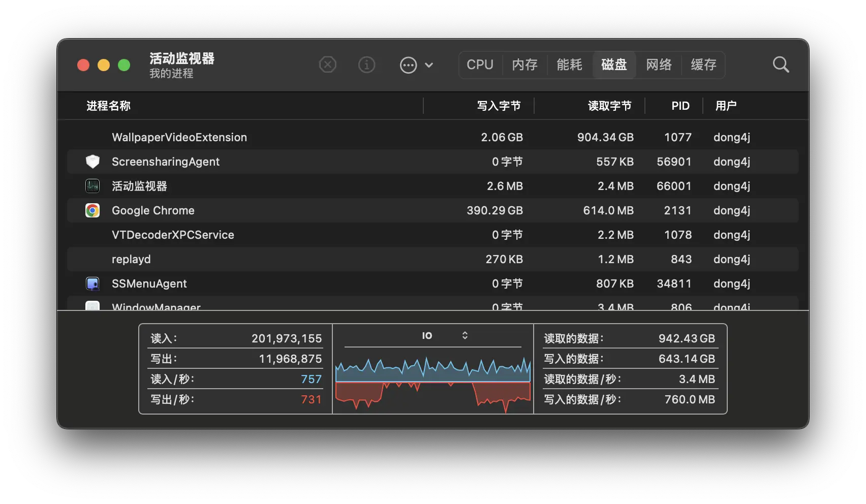The width and height of the screenshot is (866, 504).
Task: Sort by the PID column header
Action: click(680, 106)
